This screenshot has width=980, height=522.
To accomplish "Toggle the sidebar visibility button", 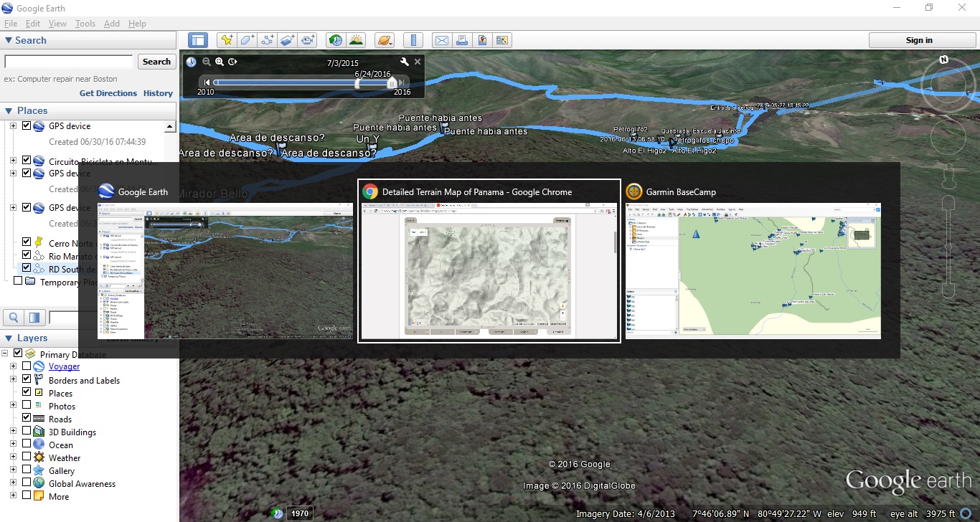I will (197, 40).
